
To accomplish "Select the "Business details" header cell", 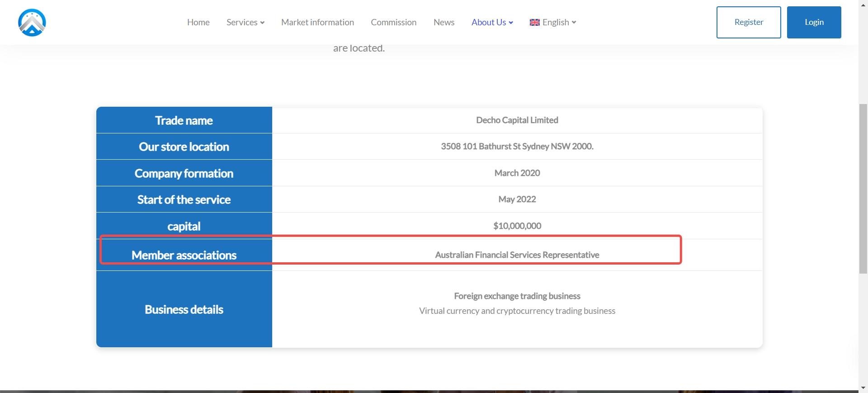I will coord(184,309).
